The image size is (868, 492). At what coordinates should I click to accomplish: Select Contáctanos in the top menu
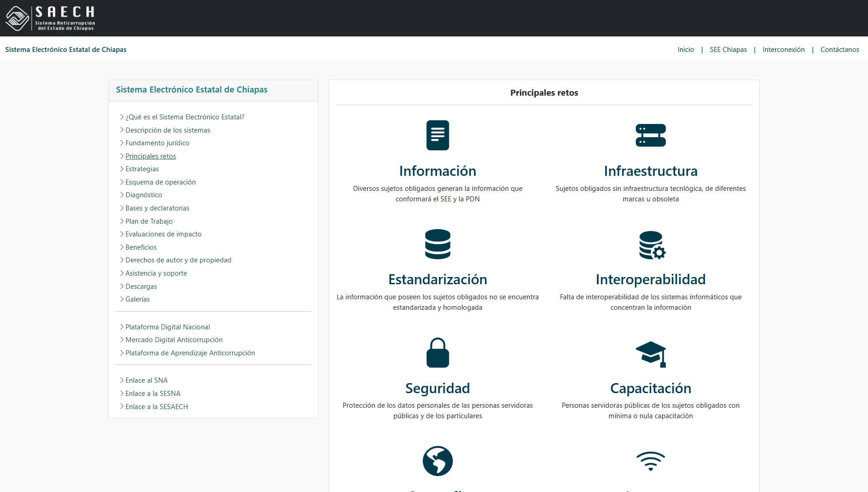coord(839,50)
